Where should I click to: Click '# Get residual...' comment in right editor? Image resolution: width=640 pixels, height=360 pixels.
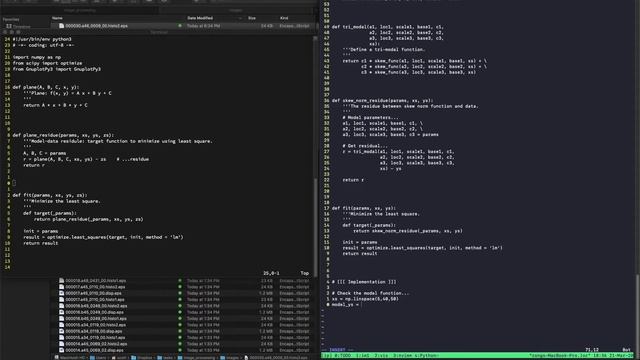[x=365, y=146]
